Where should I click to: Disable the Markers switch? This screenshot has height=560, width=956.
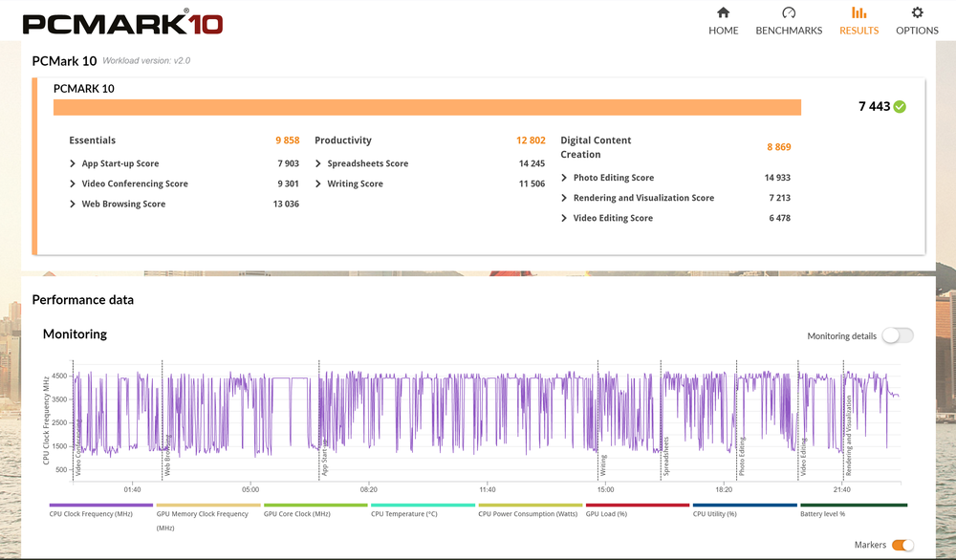[x=902, y=545]
